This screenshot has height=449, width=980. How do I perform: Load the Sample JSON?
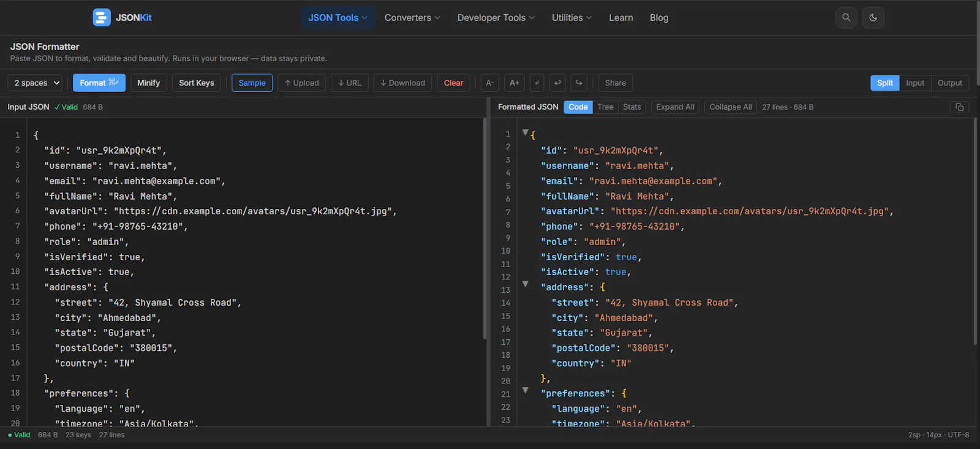pyautogui.click(x=252, y=83)
